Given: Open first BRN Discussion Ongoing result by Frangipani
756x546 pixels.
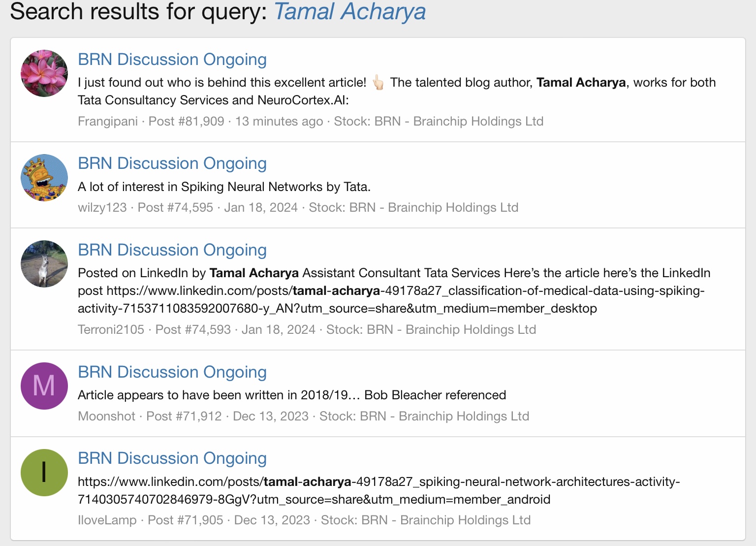Looking at the screenshot, I should pyautogui.click(x=172, y=60).
